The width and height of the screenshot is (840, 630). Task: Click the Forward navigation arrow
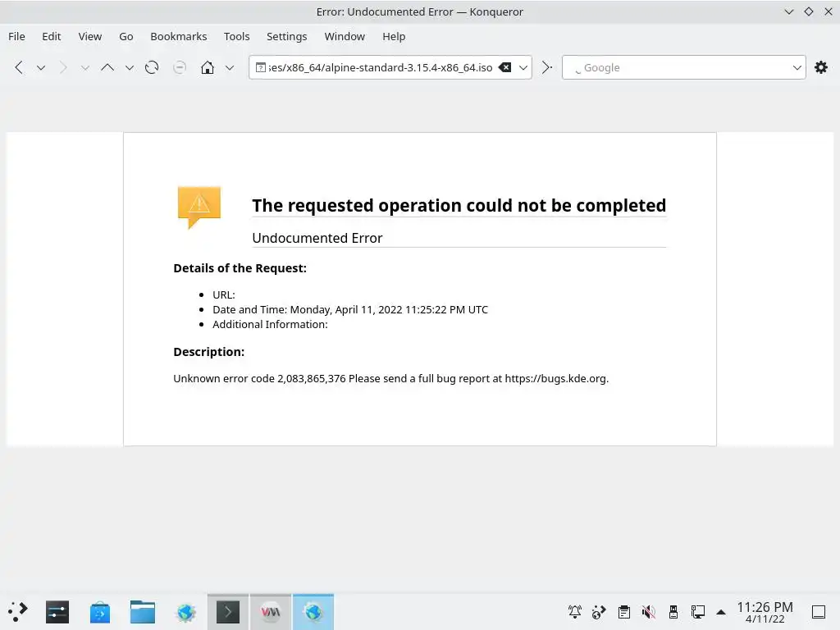pos(63,67)
